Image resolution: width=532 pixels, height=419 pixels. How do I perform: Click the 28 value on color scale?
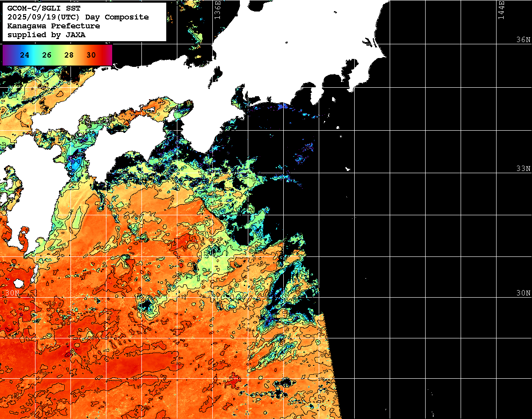69,55
